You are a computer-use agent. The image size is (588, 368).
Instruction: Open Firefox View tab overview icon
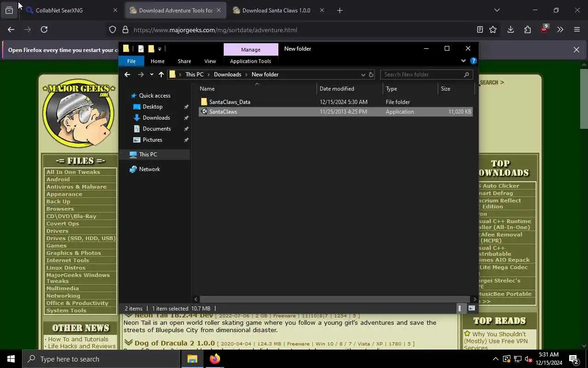[x=9, y=10]
